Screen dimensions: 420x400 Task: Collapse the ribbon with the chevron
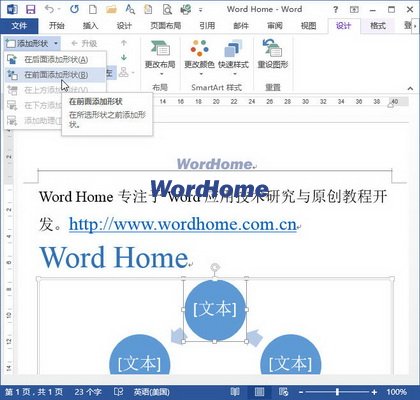410,88
